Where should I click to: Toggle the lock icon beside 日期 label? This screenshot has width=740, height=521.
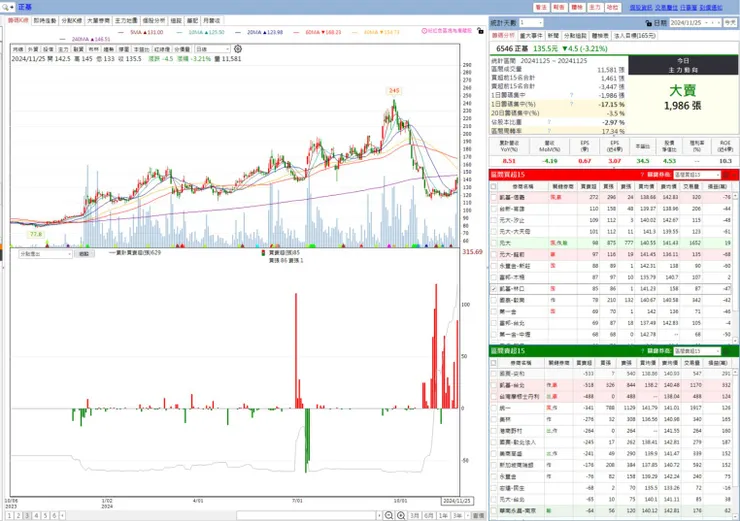(648, 23)
